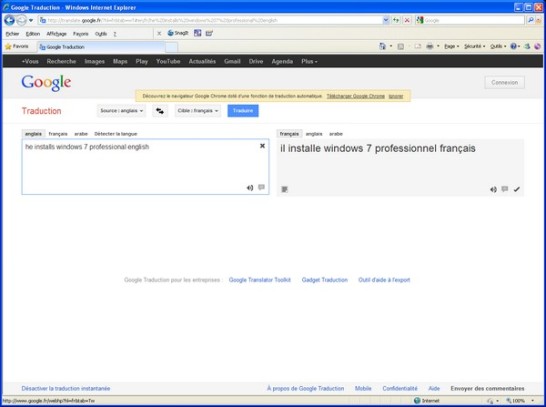Click the SnagIt toolbar button
The height and width of the screenshot is (407, 546).
point(178,33)
